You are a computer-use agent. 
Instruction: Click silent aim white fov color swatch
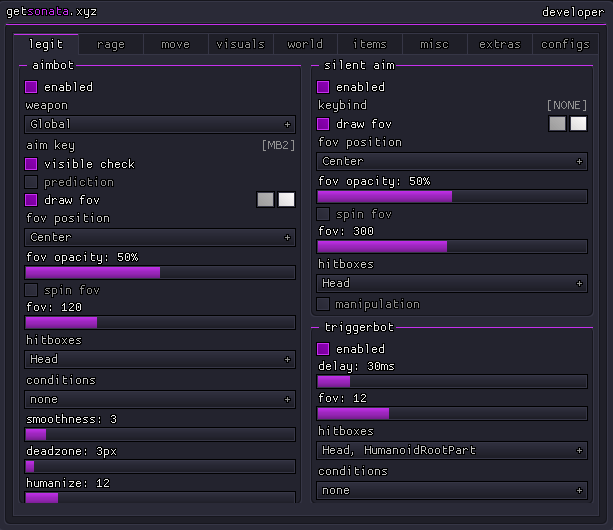(579, 124)
